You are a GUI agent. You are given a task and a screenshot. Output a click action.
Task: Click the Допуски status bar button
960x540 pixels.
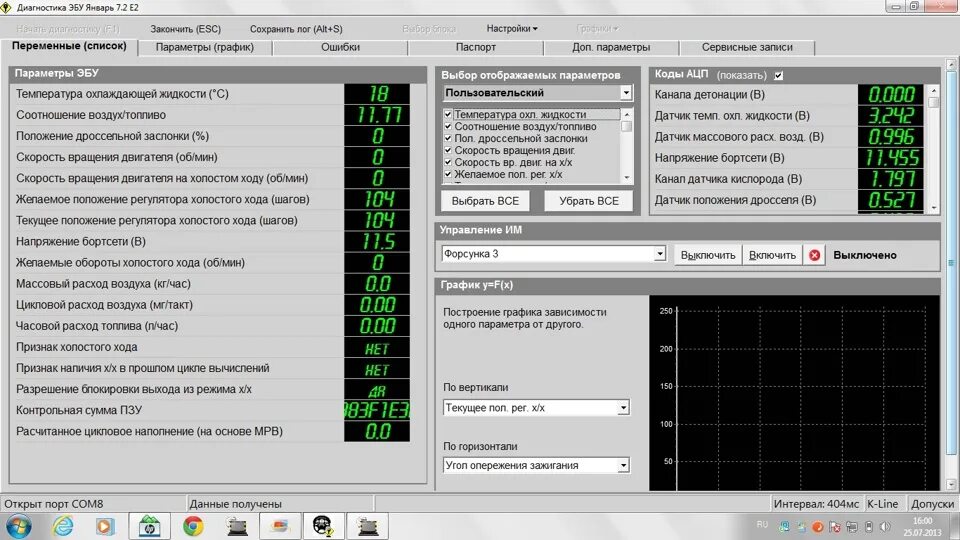[932, 504]
